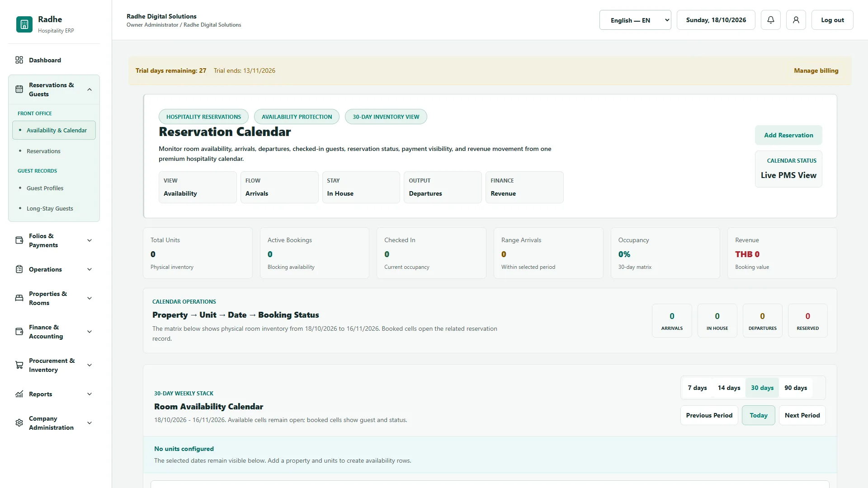
Task: Expand Reports menu chevron
Action: pos(90,394)
